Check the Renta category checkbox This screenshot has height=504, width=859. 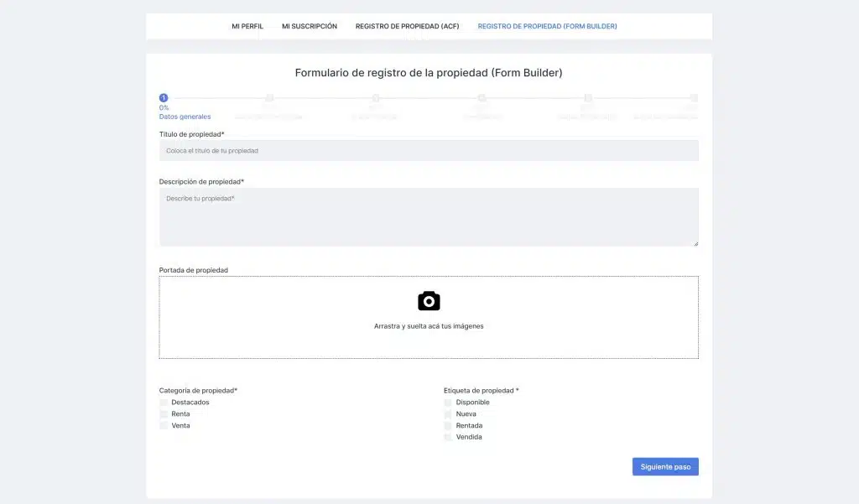click(x=164, y=414)
